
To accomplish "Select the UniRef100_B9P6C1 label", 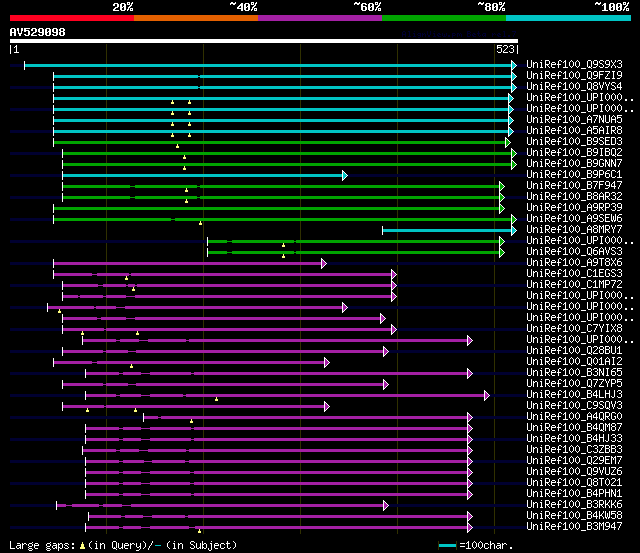I will [x=574, y=174].
